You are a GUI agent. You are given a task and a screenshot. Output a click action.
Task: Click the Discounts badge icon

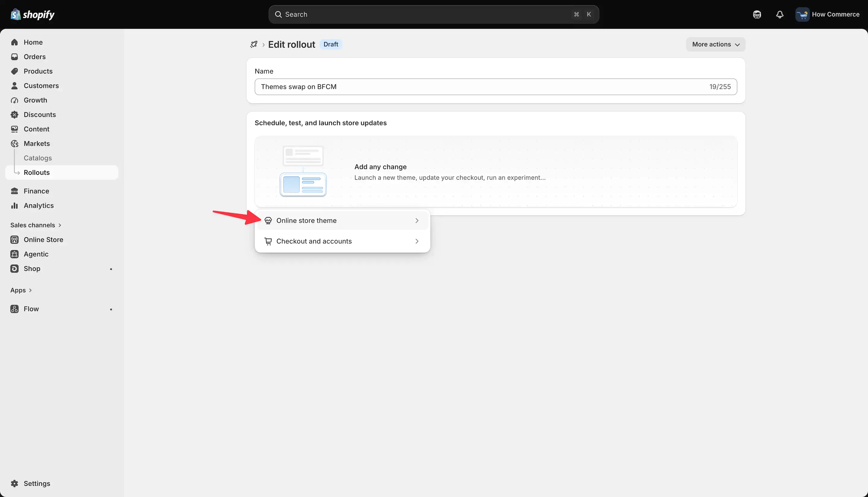pyautogui.click(x=14, y=115)
